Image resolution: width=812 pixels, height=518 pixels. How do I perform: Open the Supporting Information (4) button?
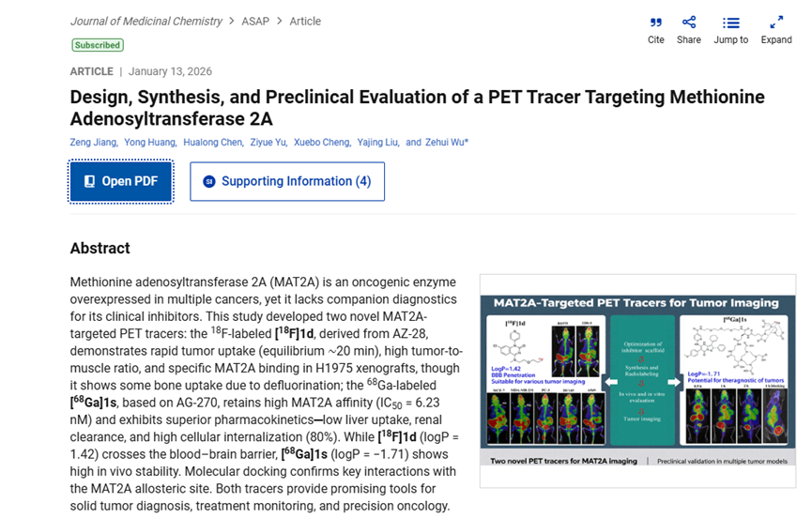pos(287,181)
